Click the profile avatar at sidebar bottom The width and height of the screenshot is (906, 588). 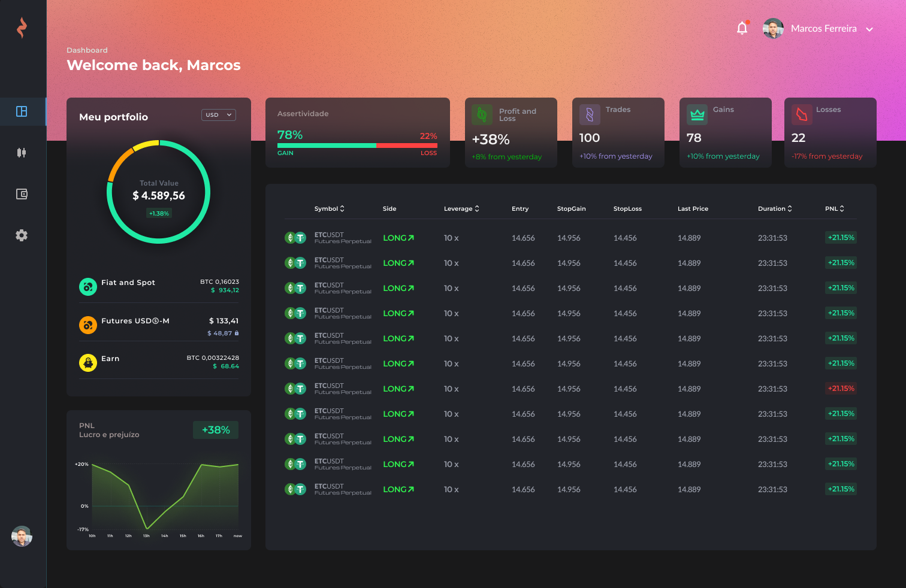22,537
